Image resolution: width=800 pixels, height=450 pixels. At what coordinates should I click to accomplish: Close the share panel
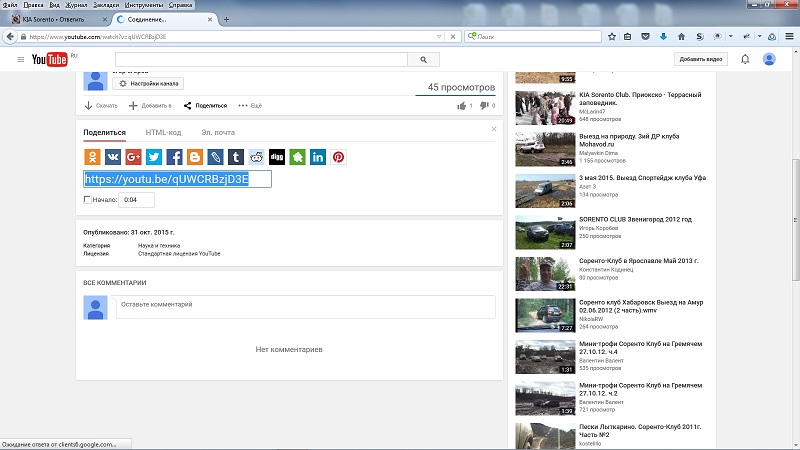[x=493, y=129]
